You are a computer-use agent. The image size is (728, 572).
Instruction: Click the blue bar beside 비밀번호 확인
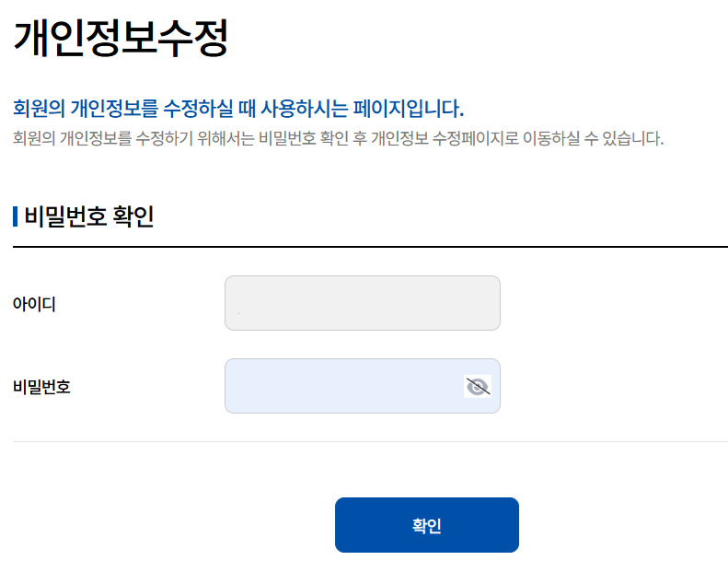[x=16, y=217]
